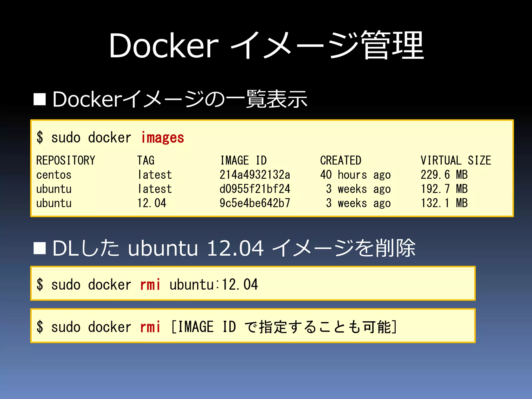Click the '229.6 MB' size value

444,175
